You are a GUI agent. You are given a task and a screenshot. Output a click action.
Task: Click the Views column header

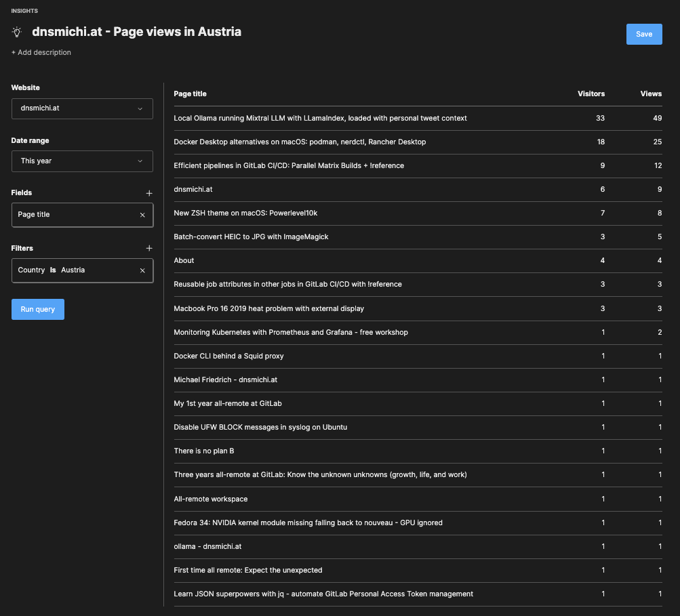pos(650,94)
